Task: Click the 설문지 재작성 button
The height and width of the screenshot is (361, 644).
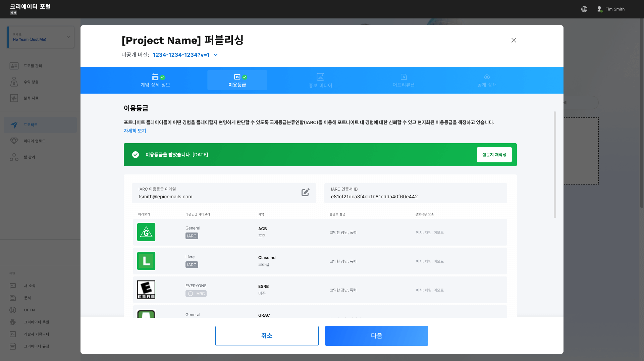Action: tap(494, 155)
